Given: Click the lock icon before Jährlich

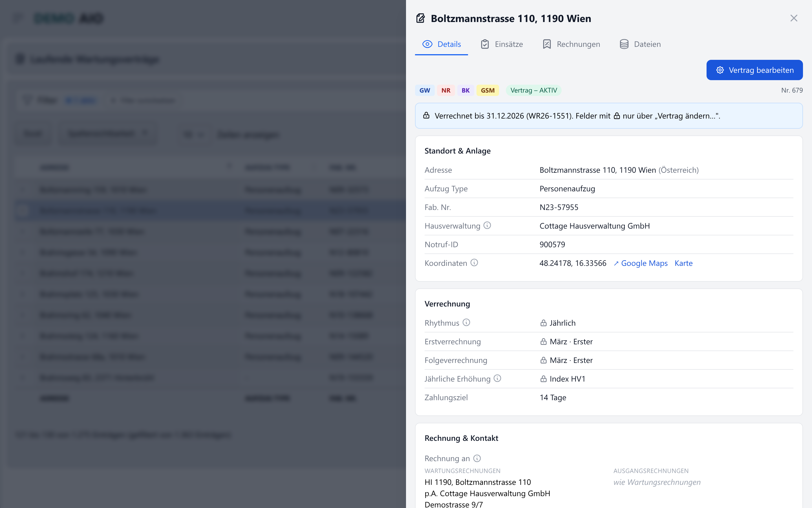Looking at the screenshot, I should [544, 323].
